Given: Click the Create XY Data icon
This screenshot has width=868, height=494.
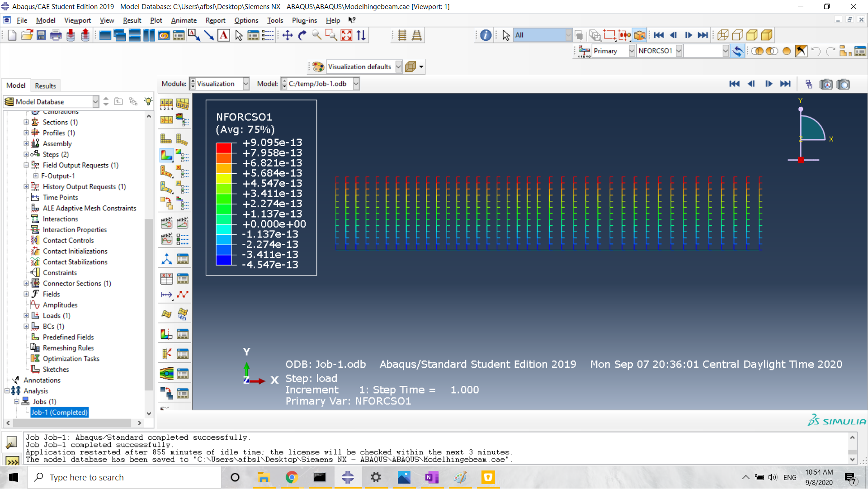Looking at the screenshot, I should point(166,279).
